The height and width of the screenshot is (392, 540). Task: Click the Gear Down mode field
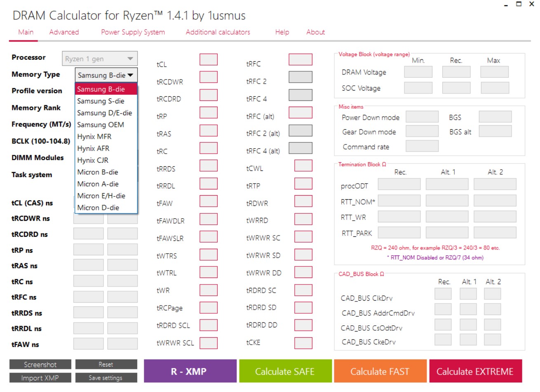coord(422,131)
